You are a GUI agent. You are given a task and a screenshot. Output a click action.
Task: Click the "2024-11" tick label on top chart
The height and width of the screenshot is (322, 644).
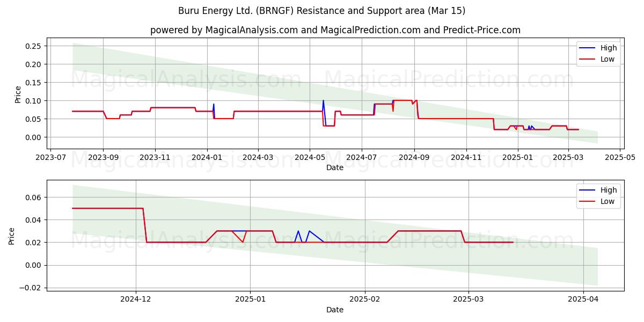click(x=465, y=158)
